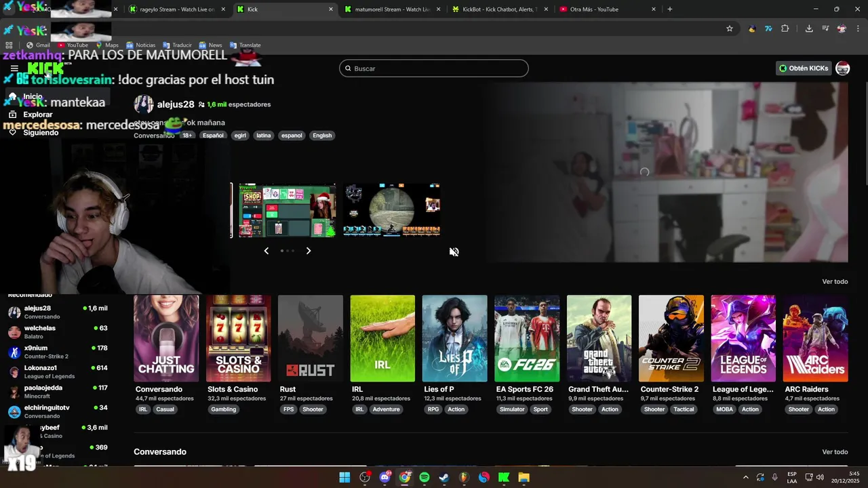Click Ver todo beside Conversando section

[835, 452]
